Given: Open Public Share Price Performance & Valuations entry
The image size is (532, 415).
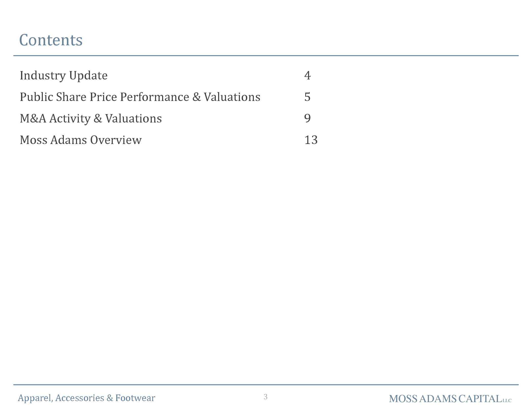Looking at the screenshot, I should pos(140,97).
